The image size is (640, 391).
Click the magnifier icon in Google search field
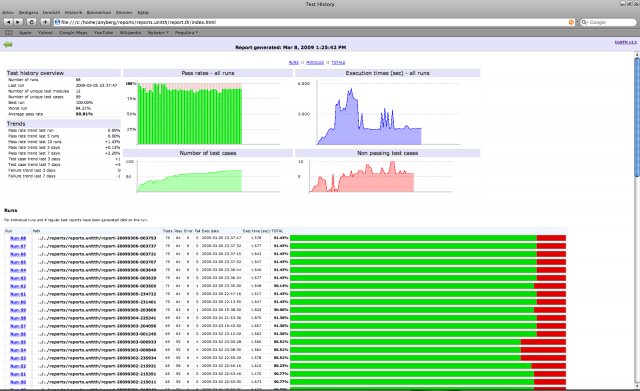point(584,22)
